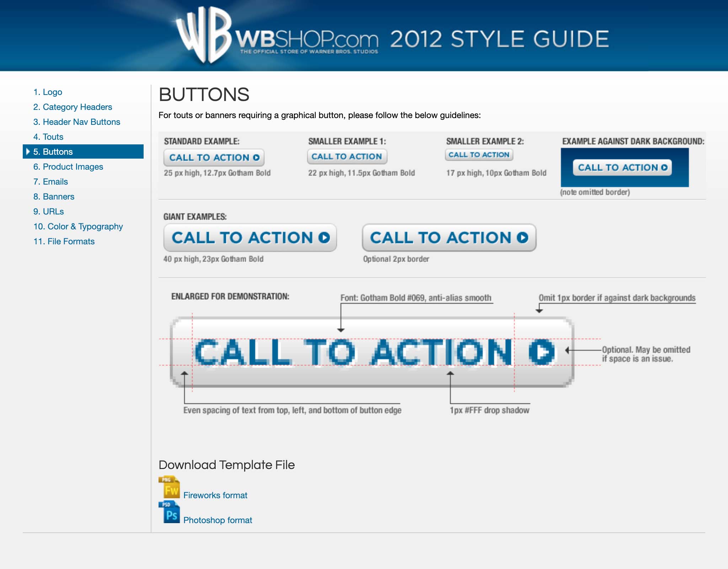Open 2. Category Headers section
This screenshot has height=569, width=728.
[x=73, y=107]
